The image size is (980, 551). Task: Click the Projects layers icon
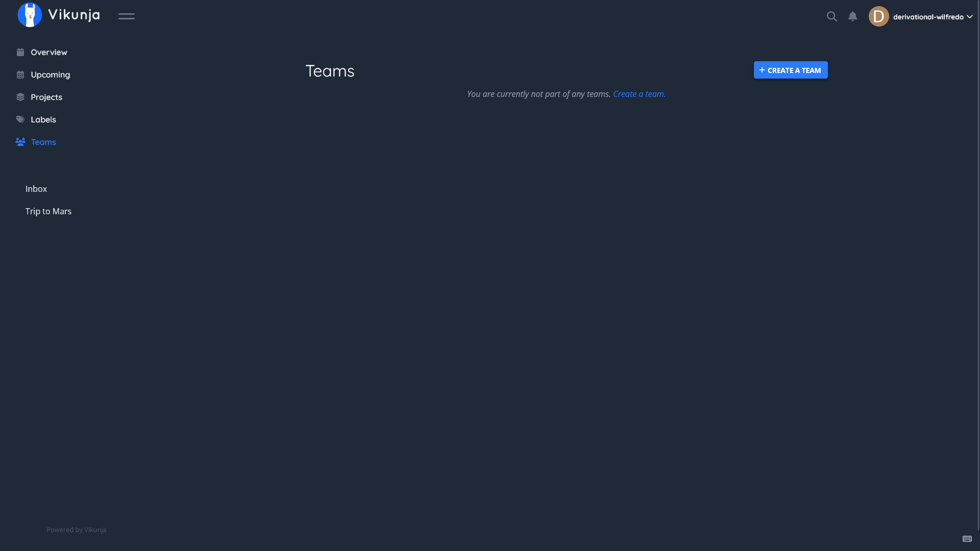tap(20, 97)
